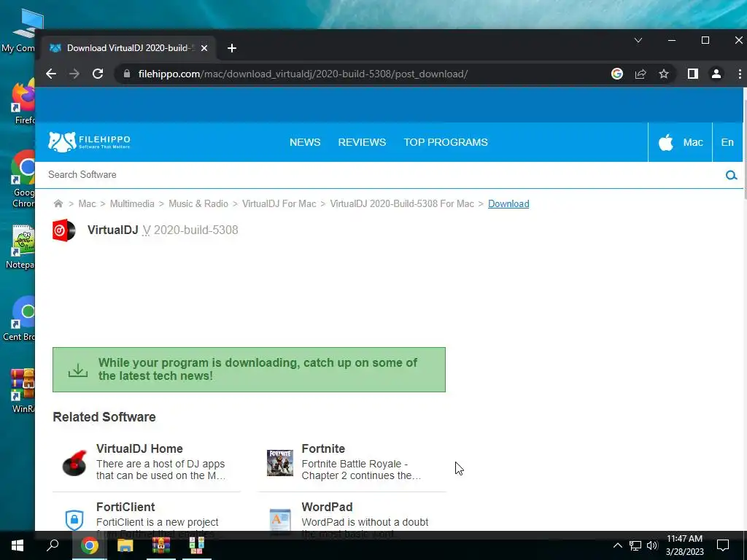Open File Explorer from taskbar

pyautogui.click(x=125, y=545)
